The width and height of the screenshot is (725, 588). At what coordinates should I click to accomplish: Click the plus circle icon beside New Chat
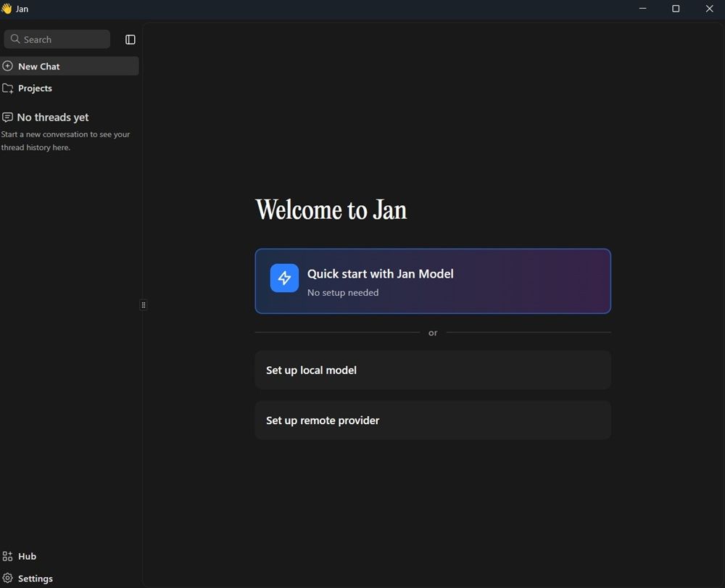tap(8, 66)
